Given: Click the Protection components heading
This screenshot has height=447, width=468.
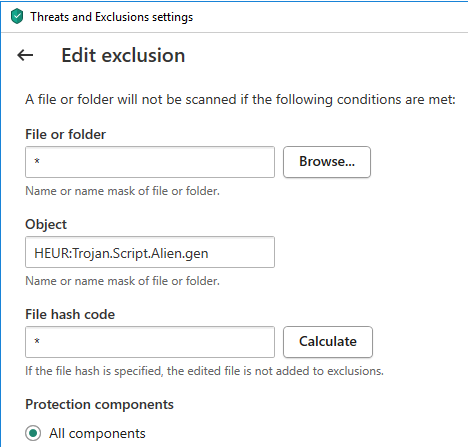Looking at the screenshot, I should point(99,405).
